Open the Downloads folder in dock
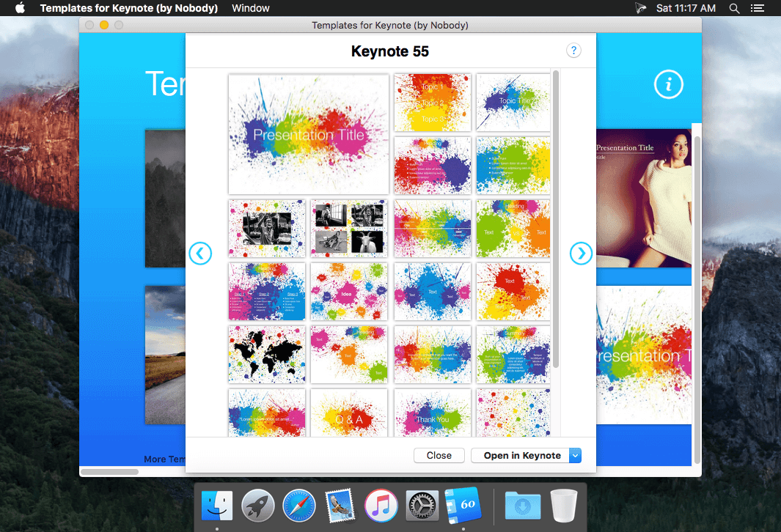This screenshot has width=781, height=532. click(x=522, y=506)
